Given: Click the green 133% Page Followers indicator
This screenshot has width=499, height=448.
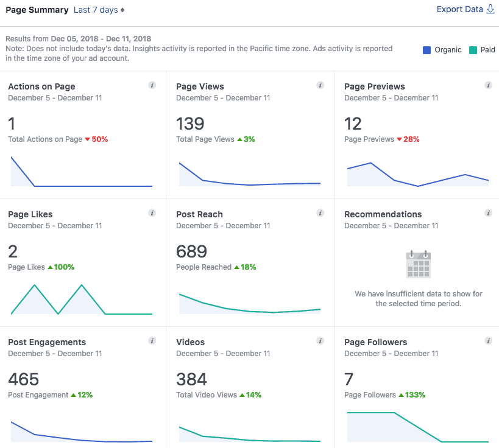Looking at the screenshot, I should click(412, 395).
